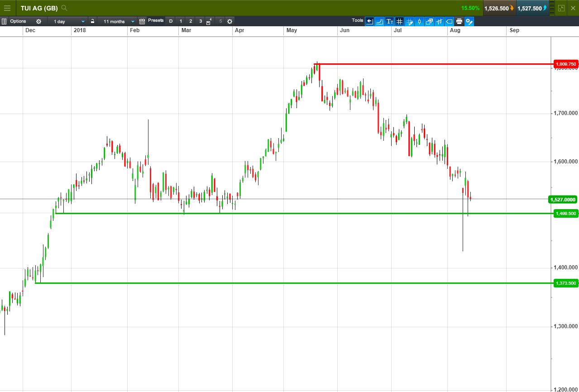Open the compare bars chart icon

coord(439,21)
